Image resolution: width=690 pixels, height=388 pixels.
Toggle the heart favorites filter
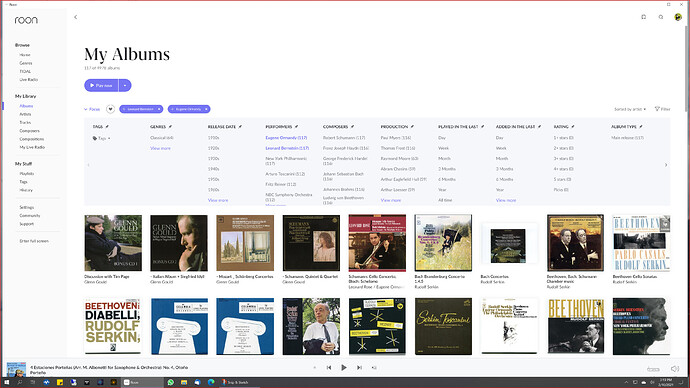110,109
